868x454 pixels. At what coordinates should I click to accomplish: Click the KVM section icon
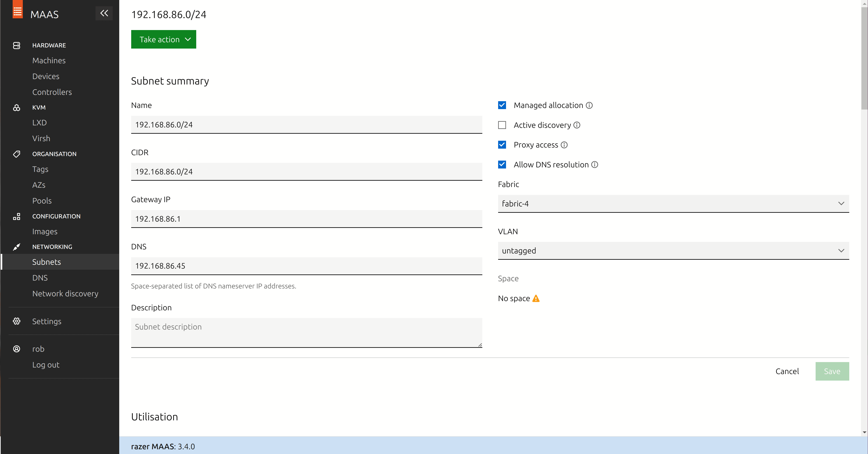pos(16,108)
